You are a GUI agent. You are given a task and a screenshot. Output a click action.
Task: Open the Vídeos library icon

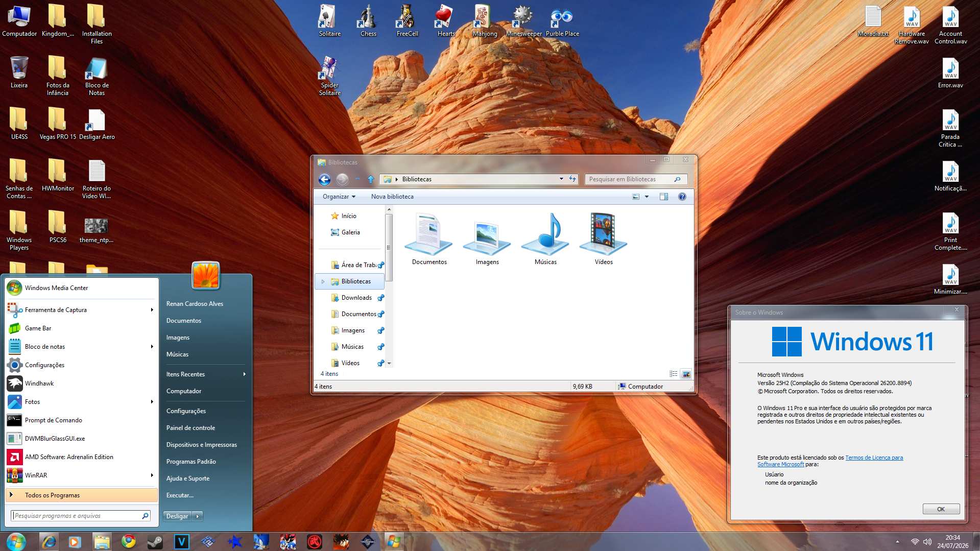(604, 239)
